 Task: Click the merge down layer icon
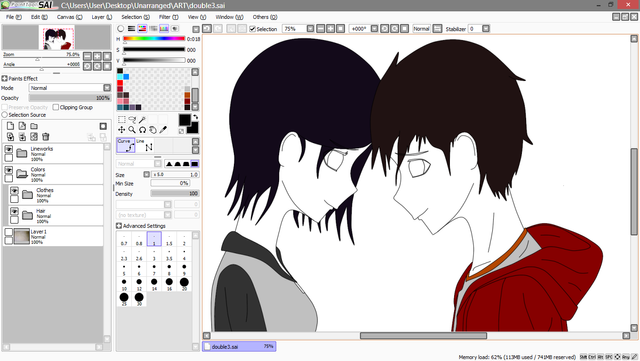22,137
